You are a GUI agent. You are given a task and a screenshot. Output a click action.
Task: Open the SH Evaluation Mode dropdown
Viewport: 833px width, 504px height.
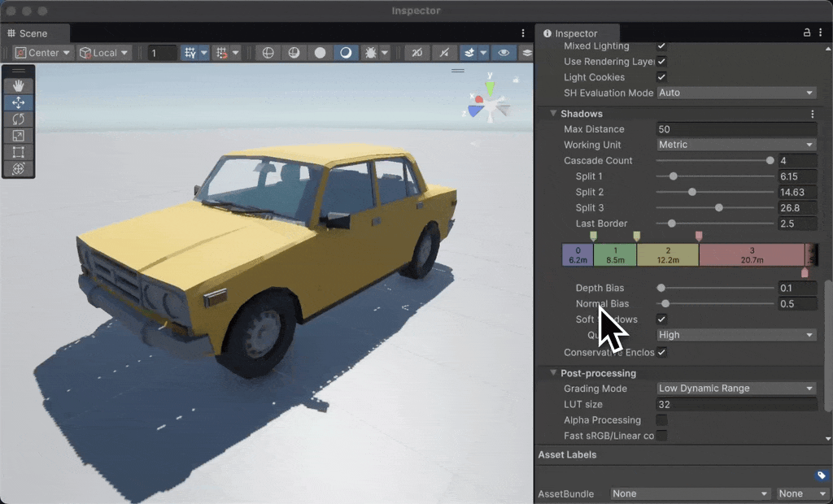click(736, 93)
